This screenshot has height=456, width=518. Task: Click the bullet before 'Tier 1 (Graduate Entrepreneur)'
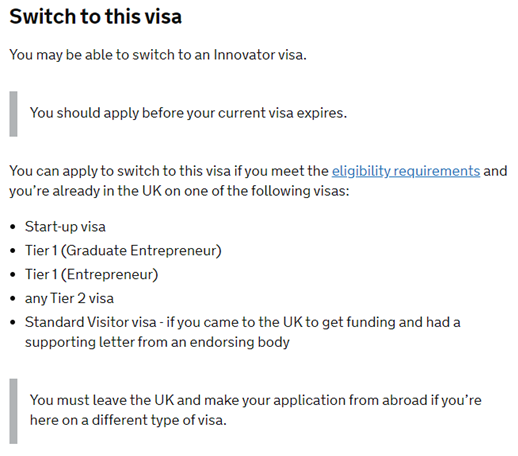13,251
